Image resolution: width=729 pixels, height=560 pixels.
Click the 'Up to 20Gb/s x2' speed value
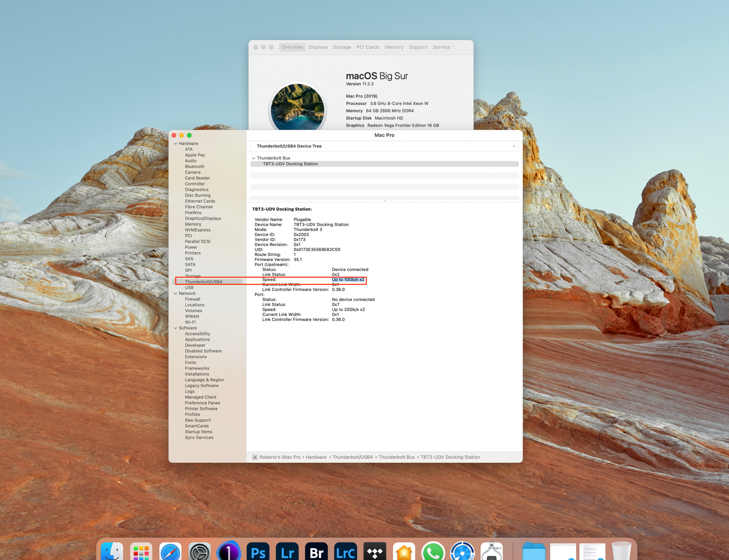click(x=348, y=310)
